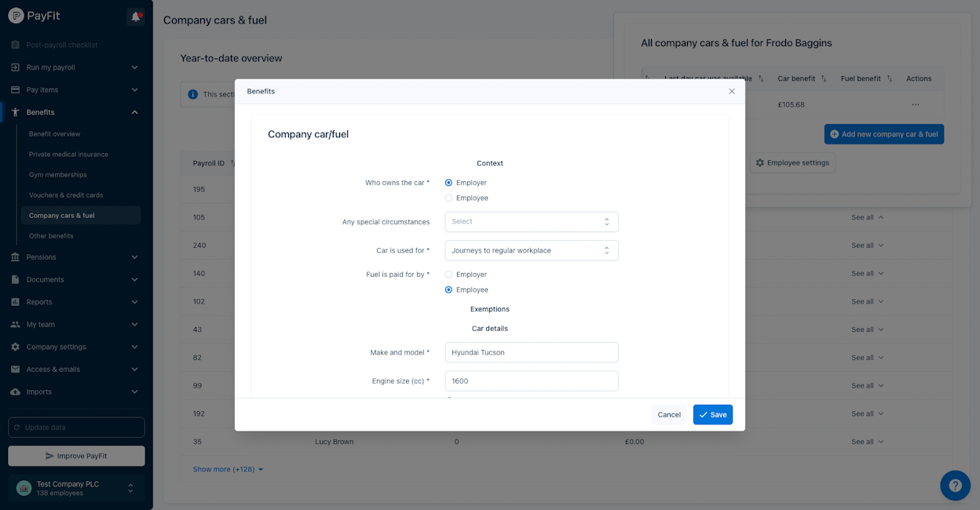
Task: Open Employee settings button
Action: click(x=792, y=163)
